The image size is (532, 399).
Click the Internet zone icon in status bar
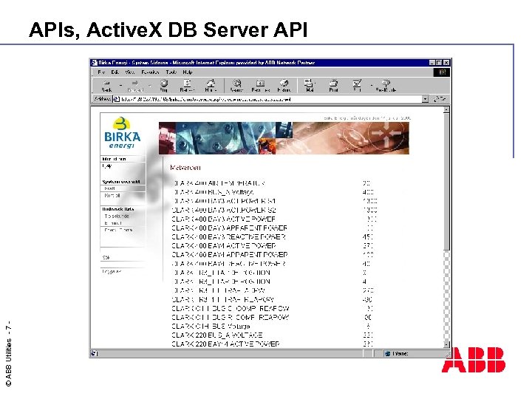tap(387, 354)
